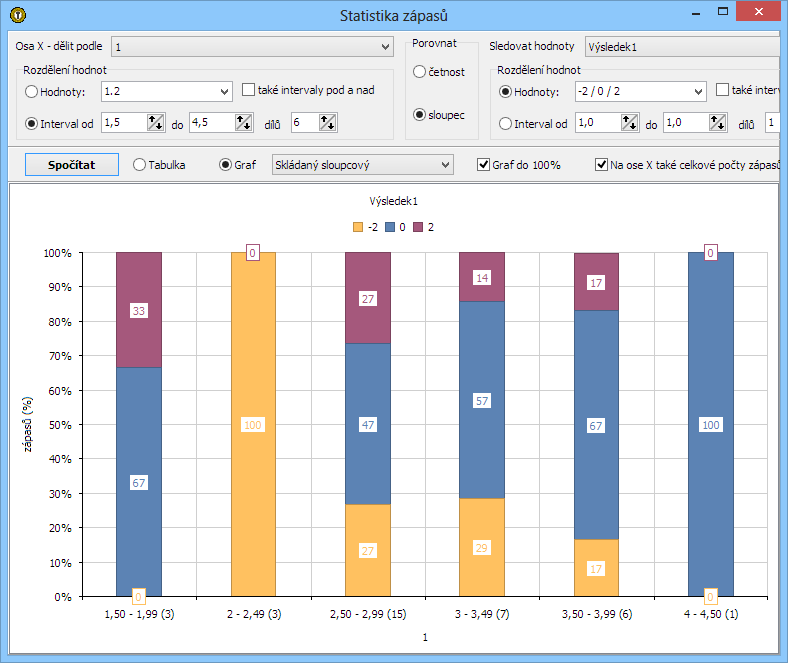Open left Hodnoty 1.2 dropdown

(x=167, y=91)
